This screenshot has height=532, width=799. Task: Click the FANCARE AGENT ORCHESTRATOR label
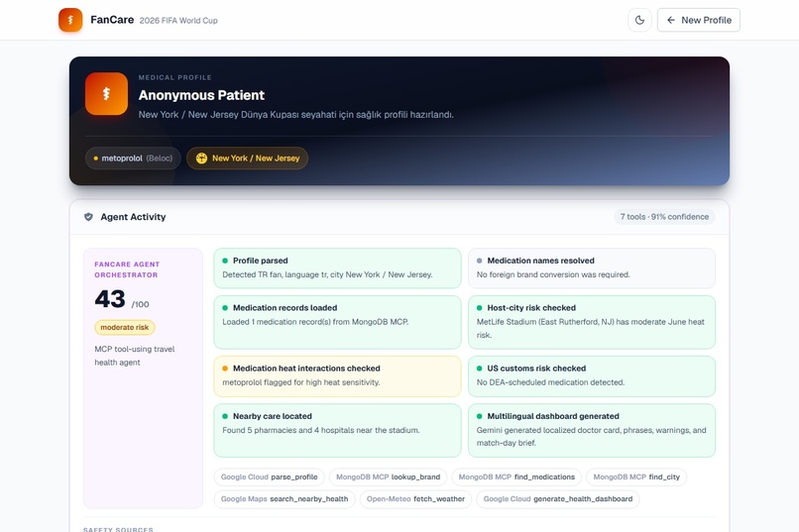tap(127, 269)
